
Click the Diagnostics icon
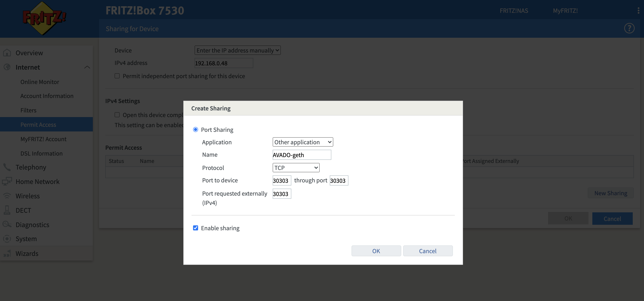(x=7, y=224)
